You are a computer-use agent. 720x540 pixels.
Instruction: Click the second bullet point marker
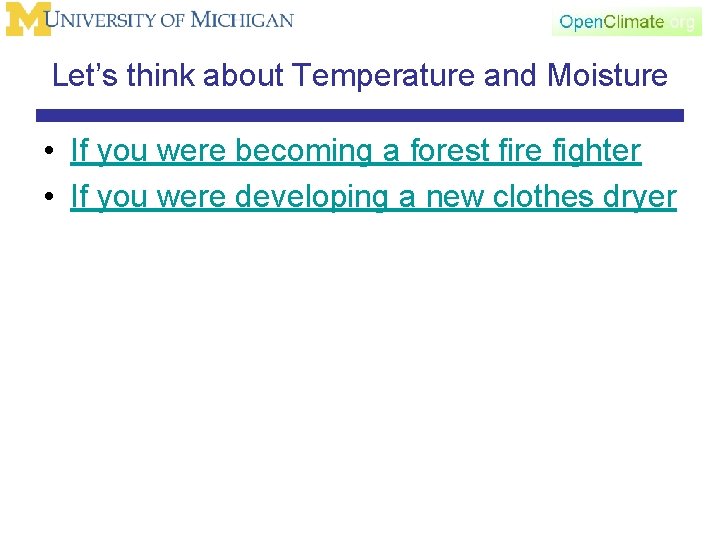(48, 198)
